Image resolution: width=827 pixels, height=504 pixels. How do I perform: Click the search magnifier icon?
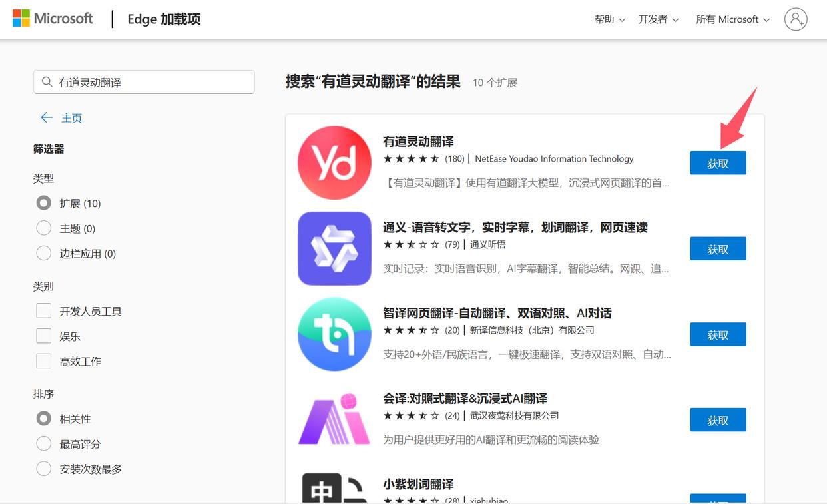(47, 82)
